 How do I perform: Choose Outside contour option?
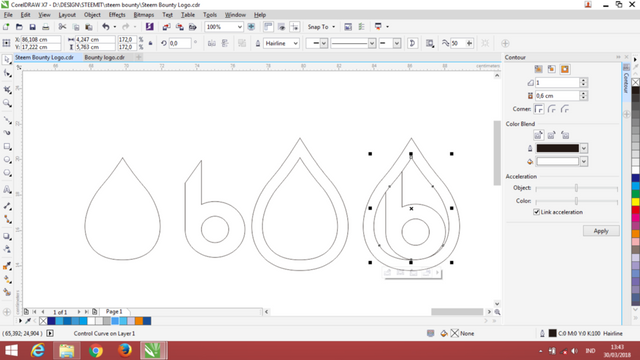[565, 69]
